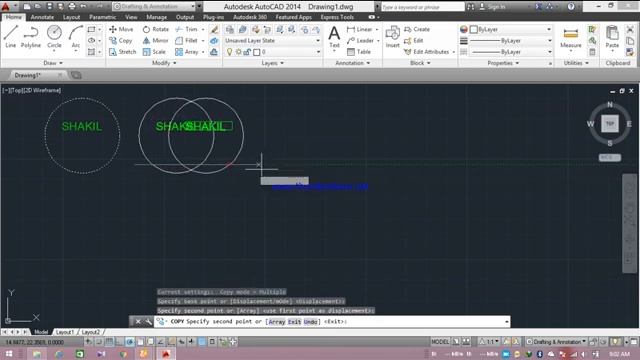Open the Measure utility

coord(571,38)
